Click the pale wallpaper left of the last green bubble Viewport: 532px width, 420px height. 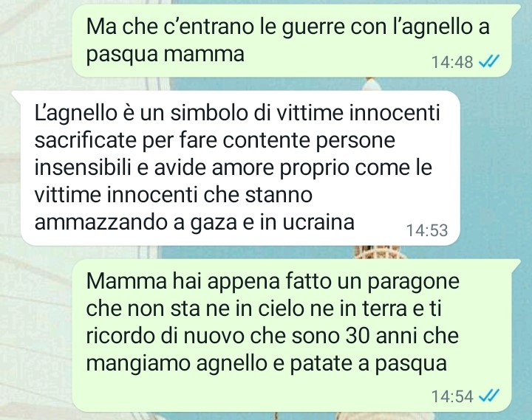[35, 336]
